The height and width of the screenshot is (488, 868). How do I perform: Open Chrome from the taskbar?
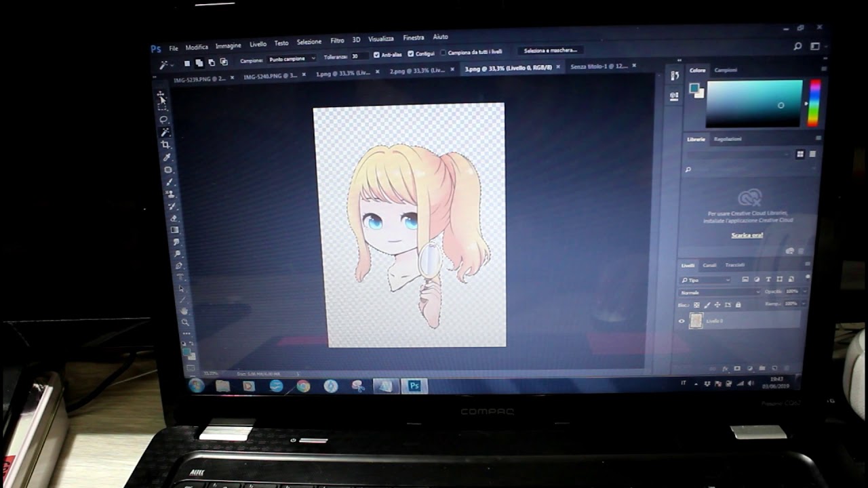[x=303, y=386]
